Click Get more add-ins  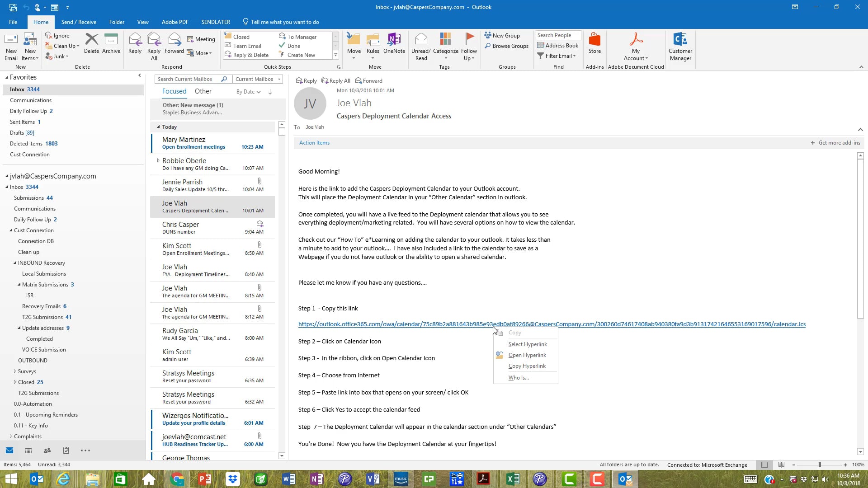835,143
